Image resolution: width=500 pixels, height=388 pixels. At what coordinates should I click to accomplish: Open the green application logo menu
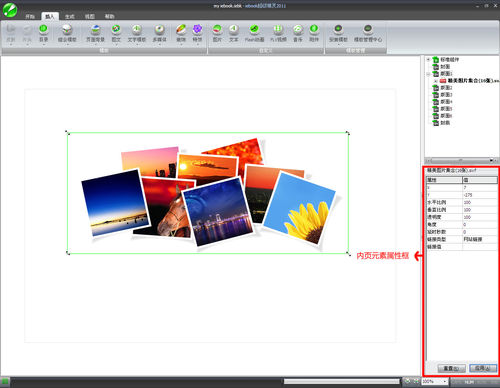click(10, 9)
